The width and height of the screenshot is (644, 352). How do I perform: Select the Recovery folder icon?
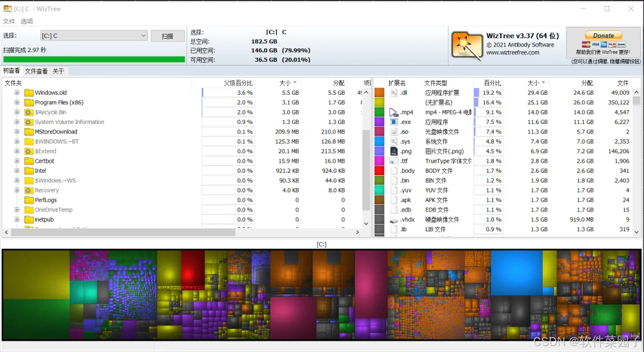(x=29, y=191)
